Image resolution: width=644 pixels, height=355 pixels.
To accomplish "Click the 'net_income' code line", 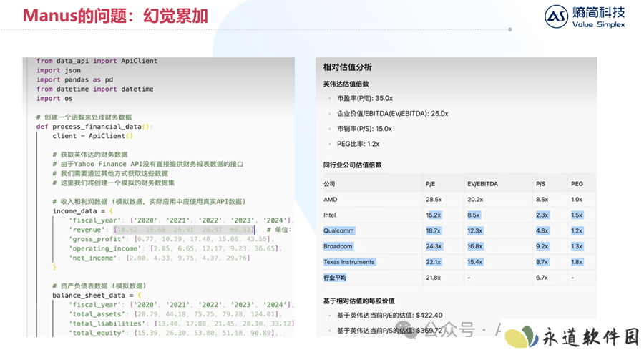I will click(160, 258).
